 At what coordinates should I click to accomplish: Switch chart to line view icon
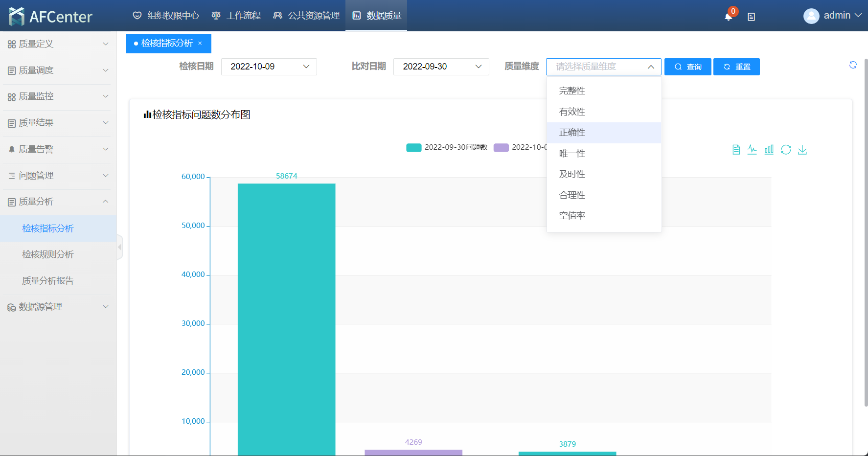pos(752,150)
